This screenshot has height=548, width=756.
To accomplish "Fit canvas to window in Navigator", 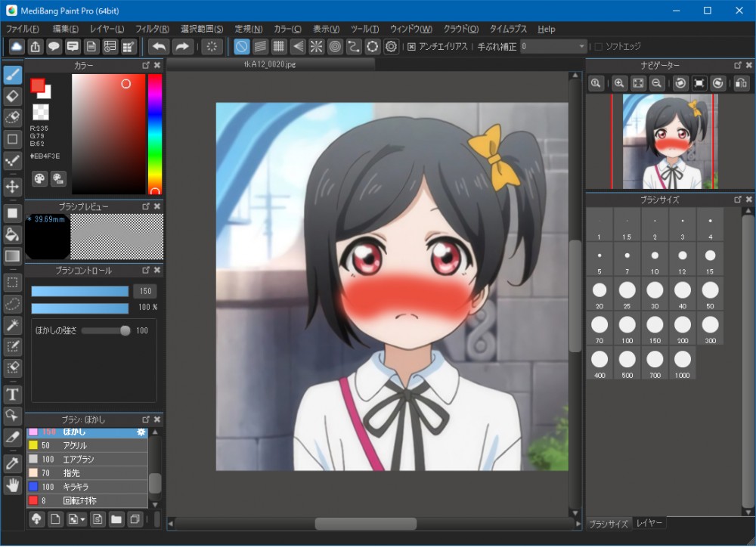I will point(638,83).
